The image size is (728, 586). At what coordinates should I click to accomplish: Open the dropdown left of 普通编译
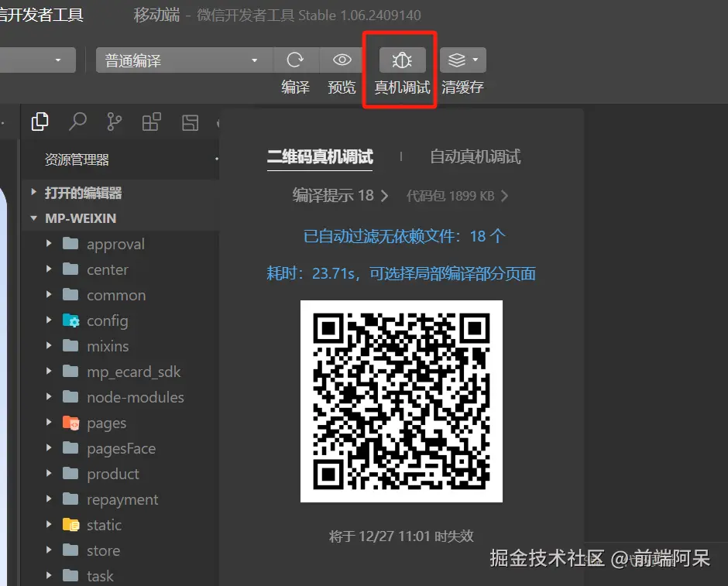[37, 60]
